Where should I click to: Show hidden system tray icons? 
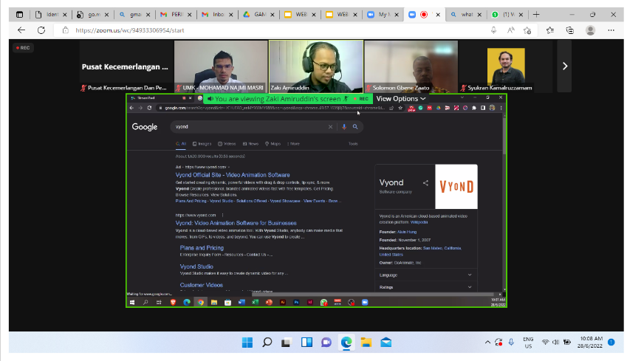tap(487, 342)
